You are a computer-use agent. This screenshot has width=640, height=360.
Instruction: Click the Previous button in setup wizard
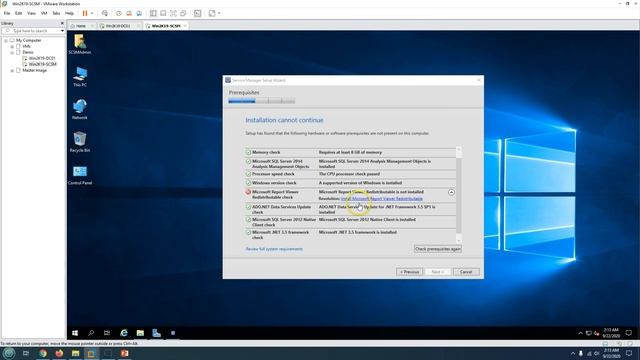click(x=409, y=272)
